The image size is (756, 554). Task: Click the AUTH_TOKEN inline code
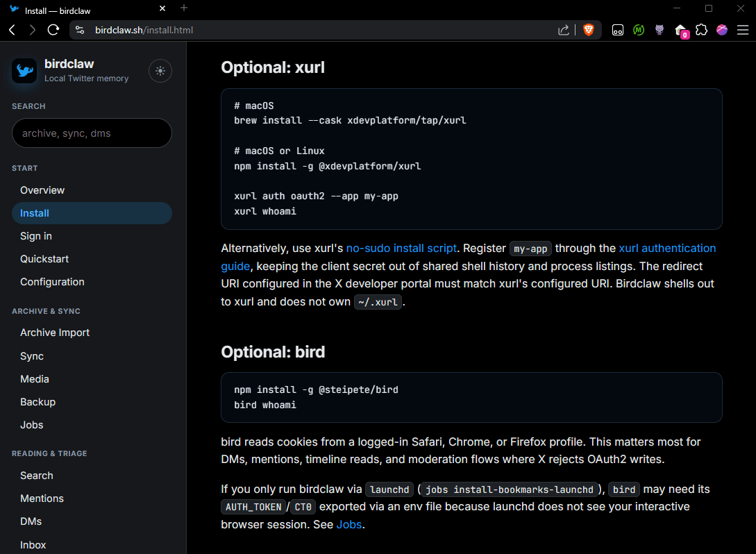coord(253,507)
